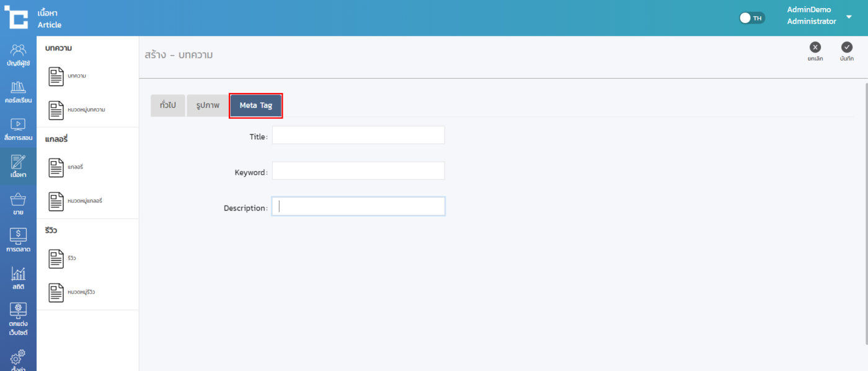The width and height of the screenshot is (868, 371).
Task: Click the cancel (ยกเลิก) X icon
Action: [815, 48]
